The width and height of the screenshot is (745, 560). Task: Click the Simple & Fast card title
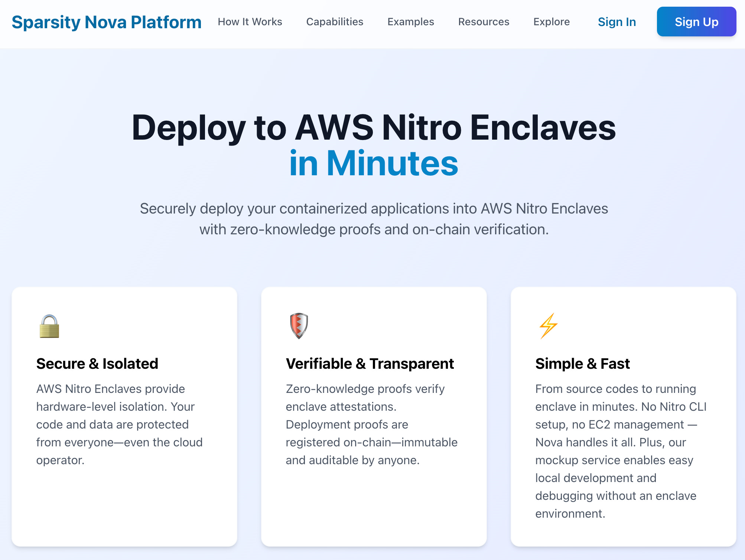[x=582, y=364]
